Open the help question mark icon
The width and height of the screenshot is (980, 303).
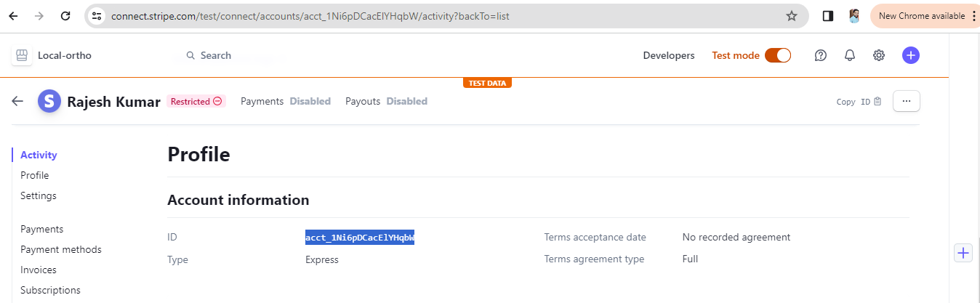(x=821, y=55)
